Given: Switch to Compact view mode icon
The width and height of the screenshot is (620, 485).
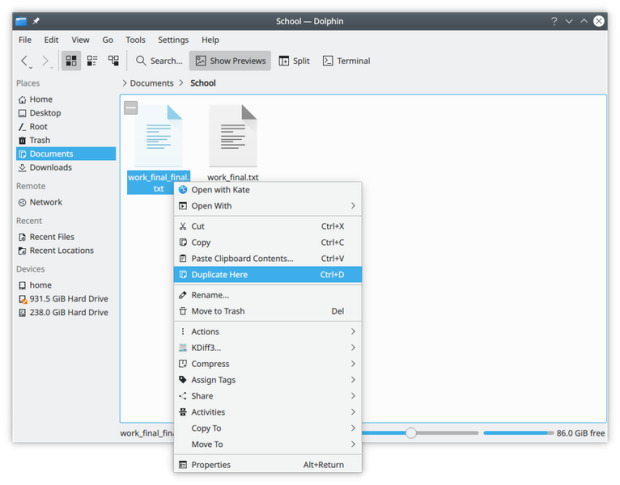Looking at the screenshot, I should tap(92, 61).
